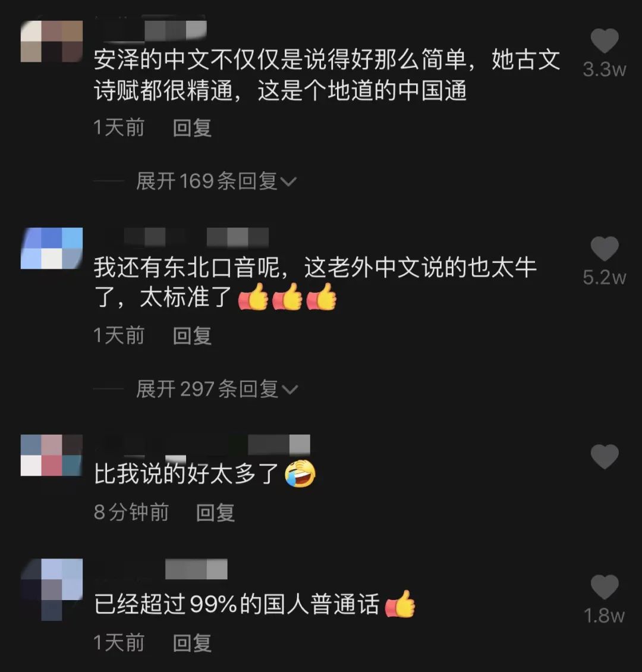Like the comment with 1.8w likes
The width and height of the screenshot is (642, 672).
coord(605,587)
